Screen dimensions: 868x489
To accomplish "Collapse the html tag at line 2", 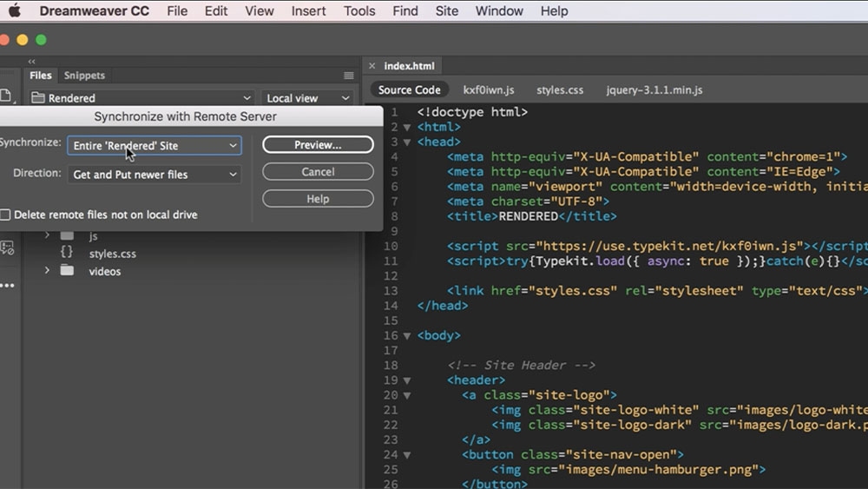I will (x=407, y=128).
